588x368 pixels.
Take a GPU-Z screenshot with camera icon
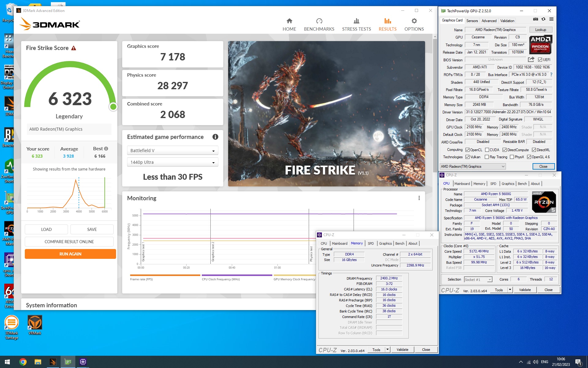(x=535, y=19)
